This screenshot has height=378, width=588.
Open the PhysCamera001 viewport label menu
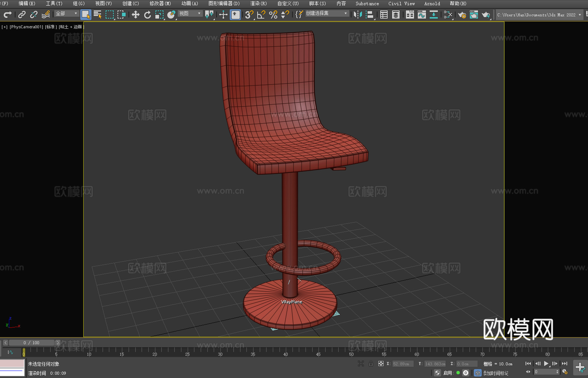click(x=26, y=27)
